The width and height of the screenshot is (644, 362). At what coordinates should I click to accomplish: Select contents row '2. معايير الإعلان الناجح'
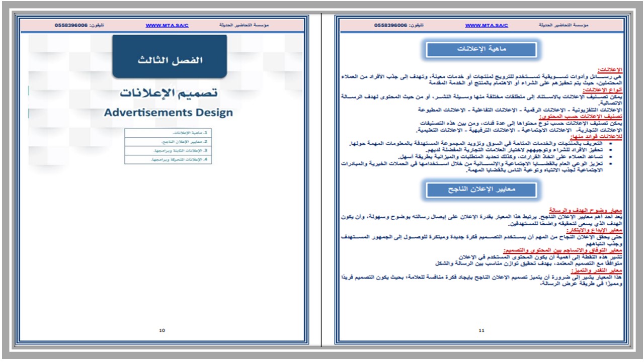168,142
